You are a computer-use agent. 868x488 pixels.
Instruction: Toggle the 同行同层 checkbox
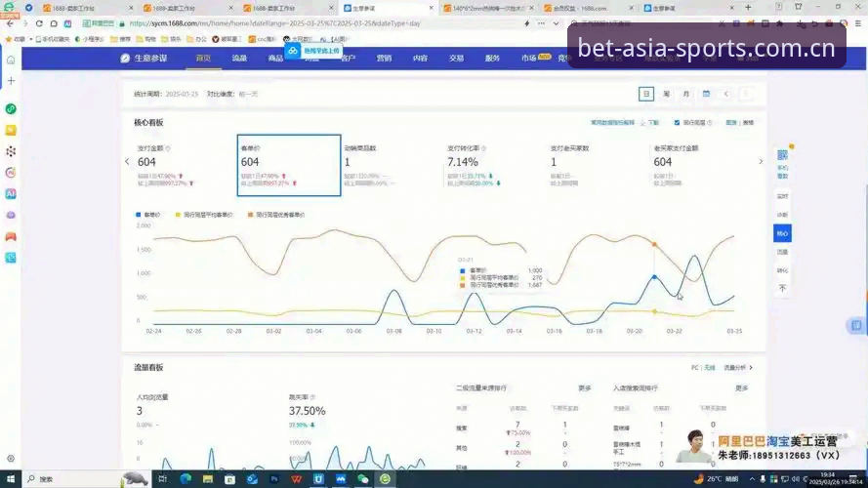[677, 122]
